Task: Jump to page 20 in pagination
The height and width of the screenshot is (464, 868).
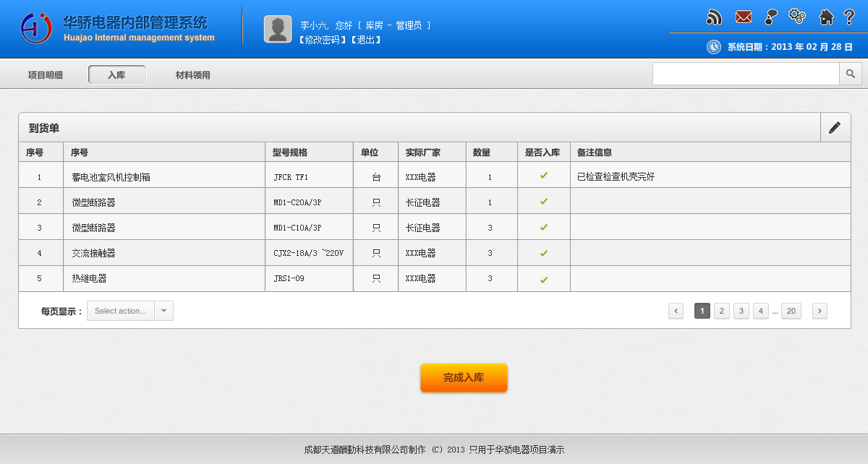Action: point(791,311)
